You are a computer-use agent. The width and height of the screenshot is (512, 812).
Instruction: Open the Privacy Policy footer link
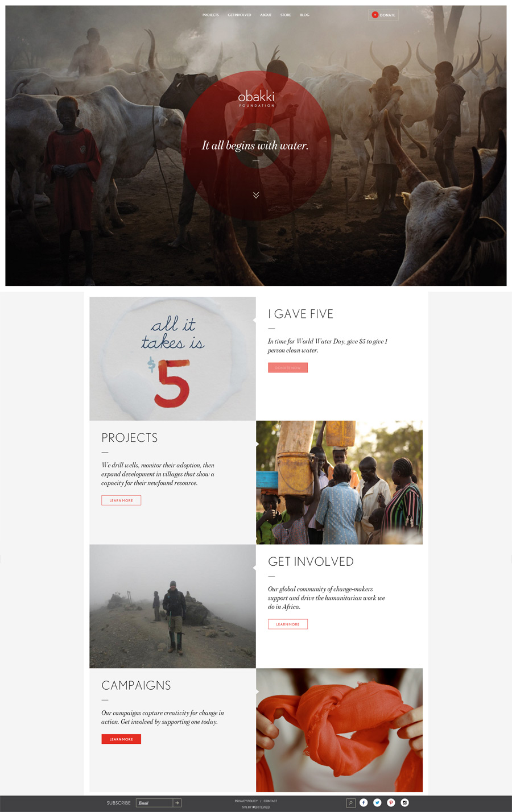246,801
